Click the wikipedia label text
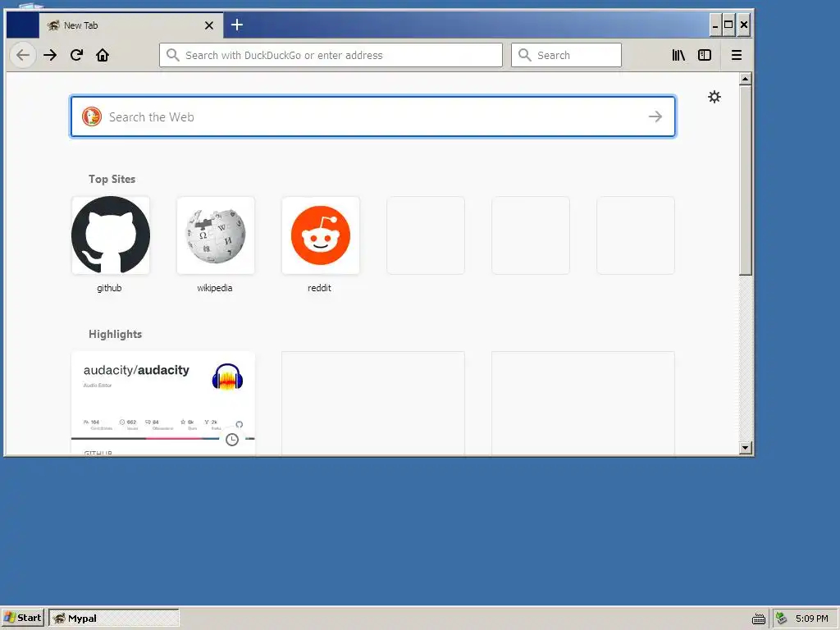Screen dimensions: 840x630 point(214,288)
